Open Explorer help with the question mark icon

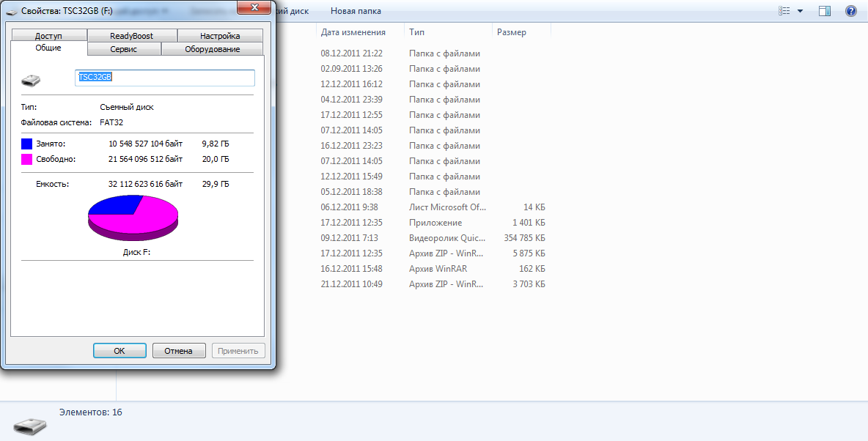tap(851, 11)
